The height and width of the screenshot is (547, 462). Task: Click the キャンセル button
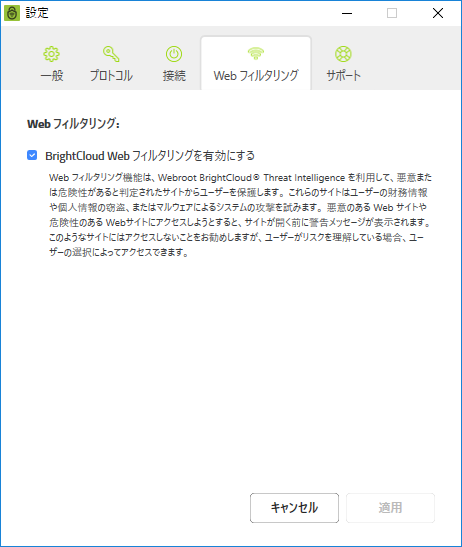[294, 508]
